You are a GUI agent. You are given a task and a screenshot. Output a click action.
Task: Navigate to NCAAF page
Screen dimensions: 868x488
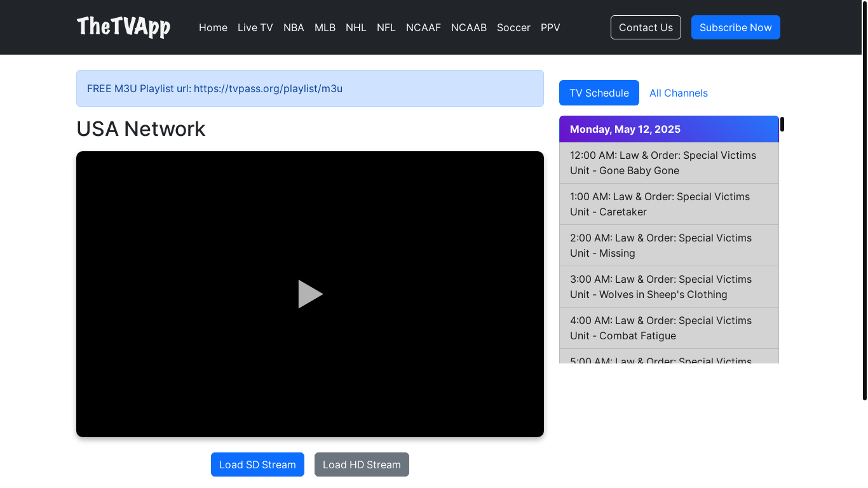point(423,27)
